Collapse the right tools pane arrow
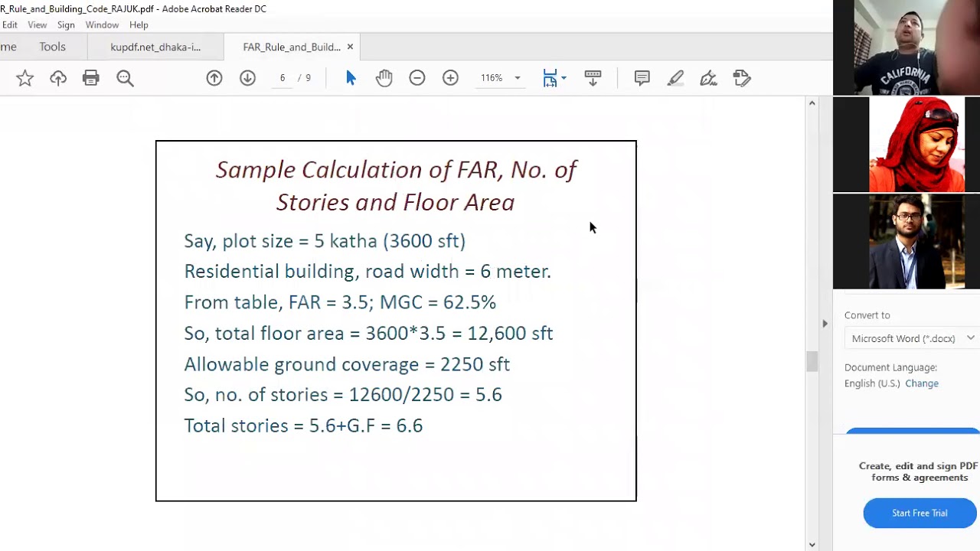This screenshot has width=980, height=551. [x=825, y=324]
